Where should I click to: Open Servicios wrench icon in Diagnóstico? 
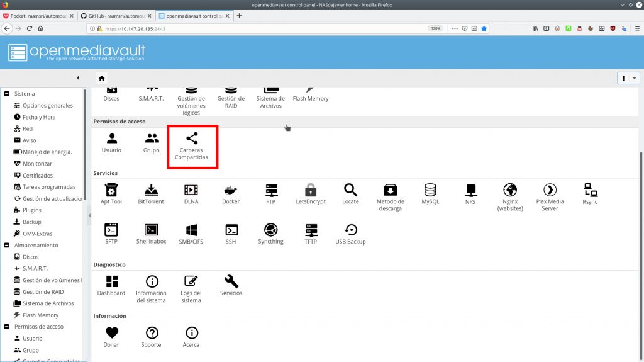[231, 285]
